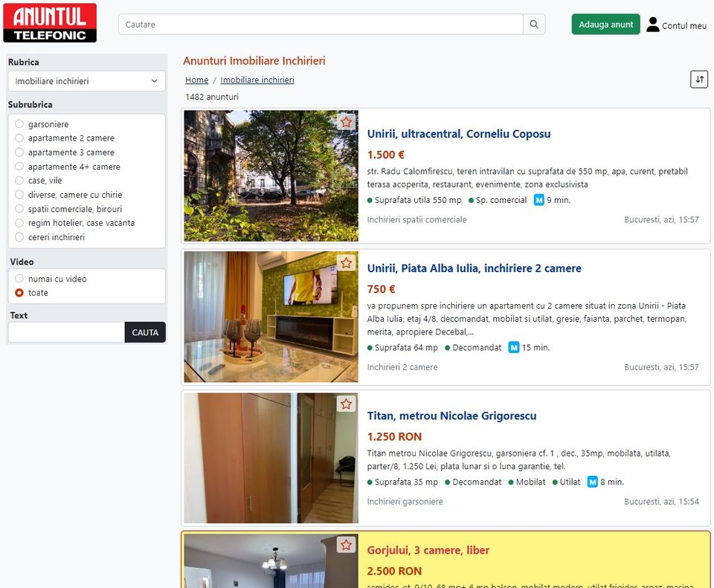Select spatii comerciale, birouri radio option
The height and width of the screenshot is (588, 714).
19,209
